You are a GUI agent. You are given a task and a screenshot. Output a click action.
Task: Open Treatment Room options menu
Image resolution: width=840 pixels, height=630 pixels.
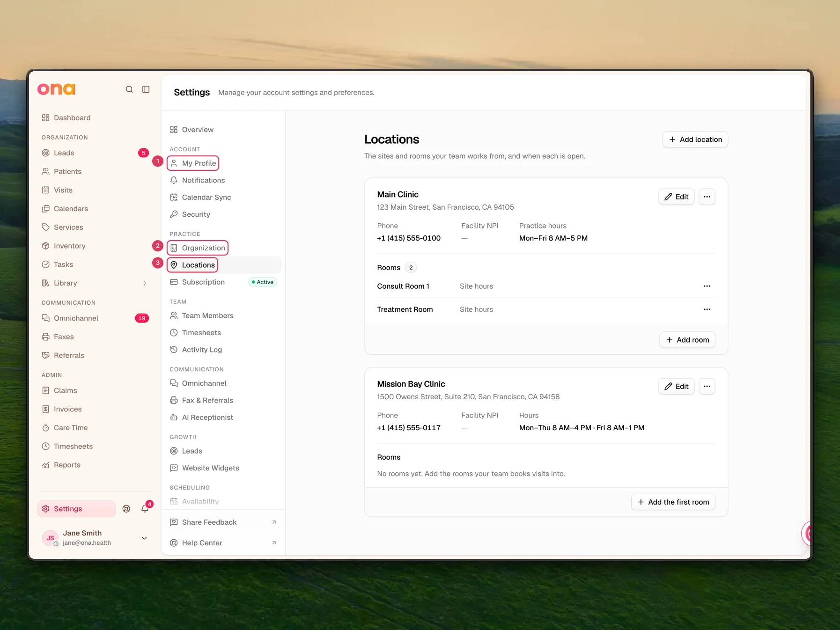pos(707,309)
